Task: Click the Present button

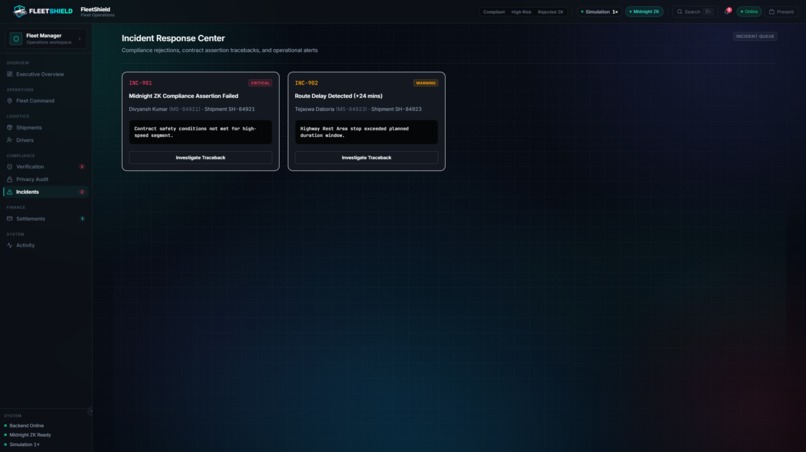Action: 781,11
